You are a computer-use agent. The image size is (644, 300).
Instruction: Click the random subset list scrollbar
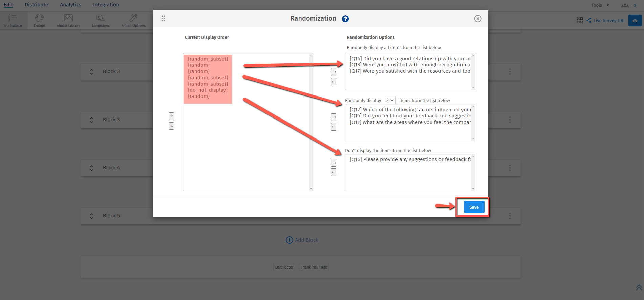click(x=473, y=123)
